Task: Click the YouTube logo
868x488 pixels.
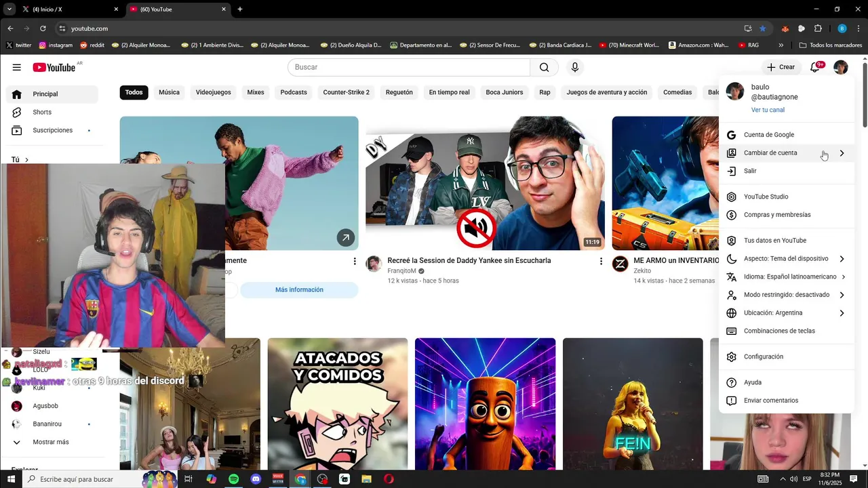Action: 54,67
